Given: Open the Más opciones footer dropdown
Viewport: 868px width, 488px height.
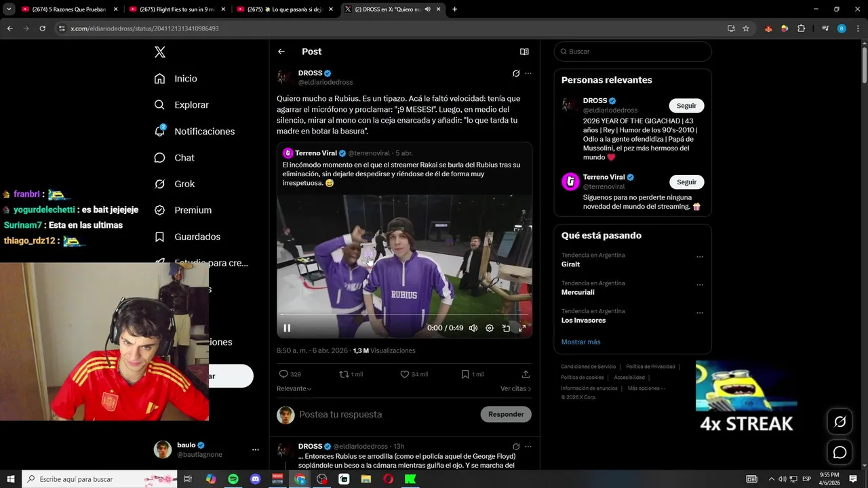Looking at the screenshot, I should tap(646, 388).
